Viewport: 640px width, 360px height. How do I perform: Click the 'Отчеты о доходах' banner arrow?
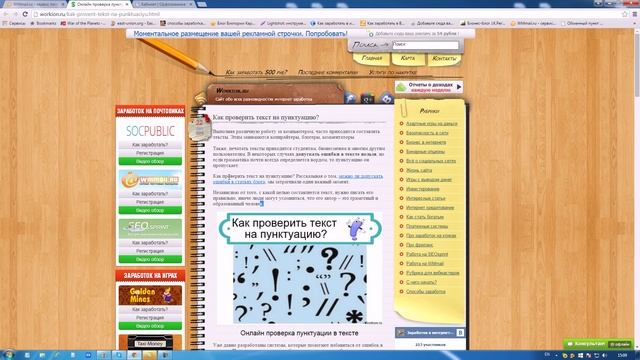459,87
